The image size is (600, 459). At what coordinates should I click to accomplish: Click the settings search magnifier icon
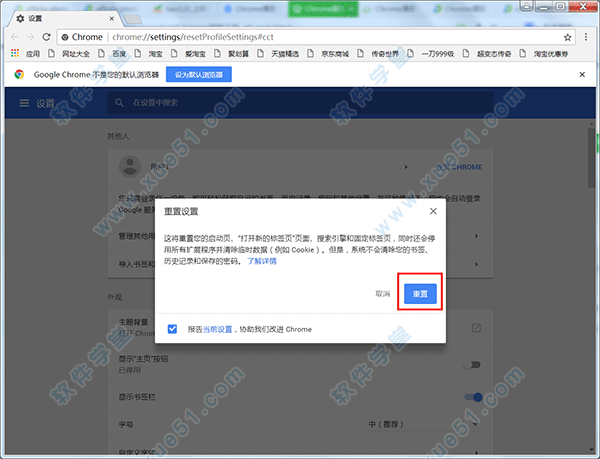[x=119, y=103]
